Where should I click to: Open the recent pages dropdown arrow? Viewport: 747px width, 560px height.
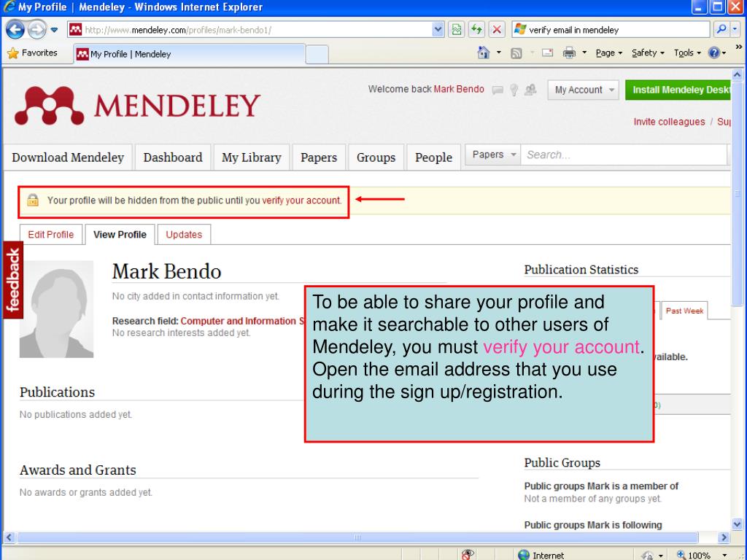click(54, 30)
